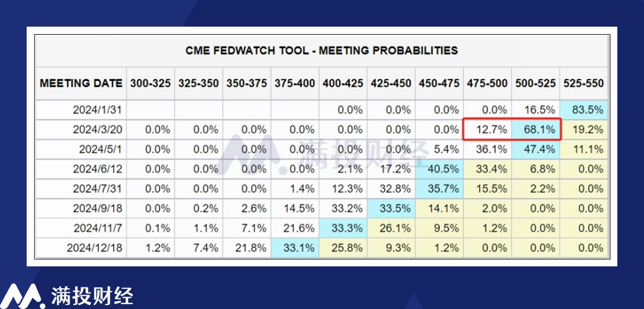Select the 525-550 column header
644x309 pixels.
click(x=584, y=84)
